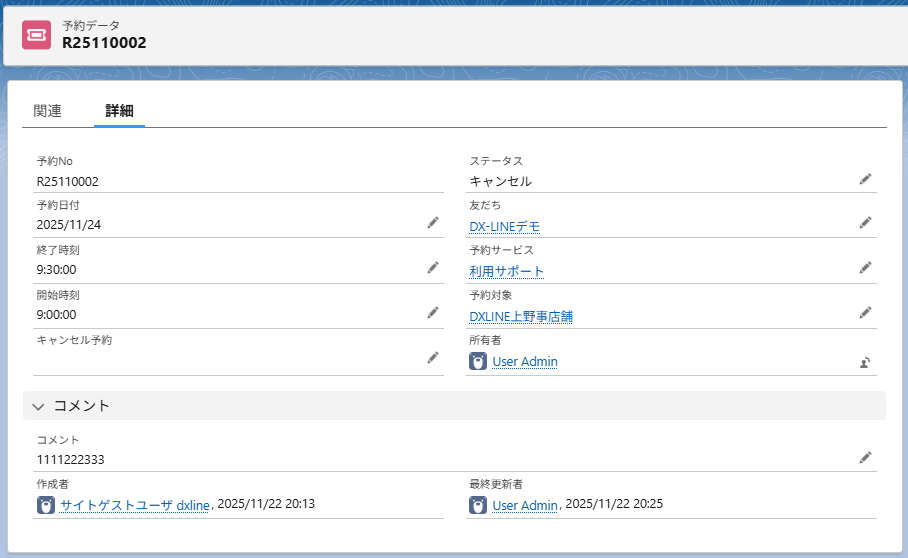Edit ステータス with the pencil icon
Image resolution: width=908 pixels, height=558 pixels.
865,179
